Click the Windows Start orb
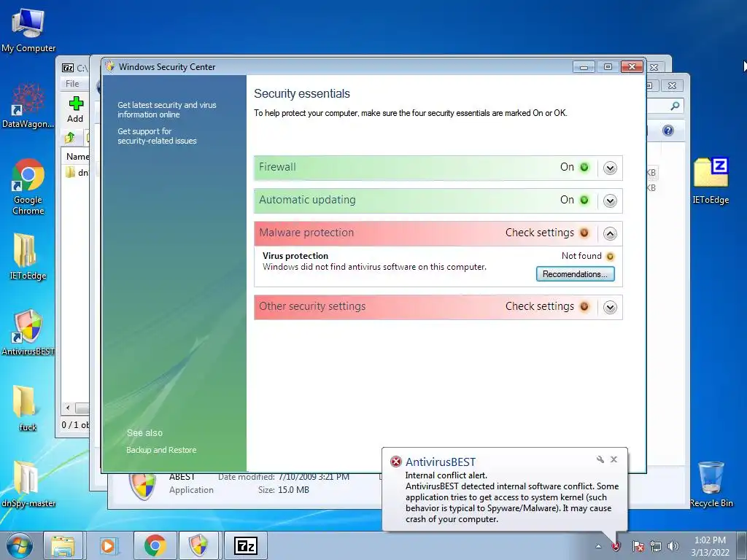747x560 pixels. pyautogui.click(x=19, y=545)
